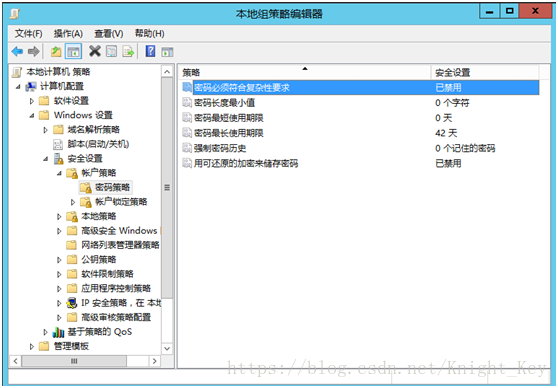The width and height of the screenshot is (558, 388).
Task: Click the application icon in title bar
Action: click(15, 14)
